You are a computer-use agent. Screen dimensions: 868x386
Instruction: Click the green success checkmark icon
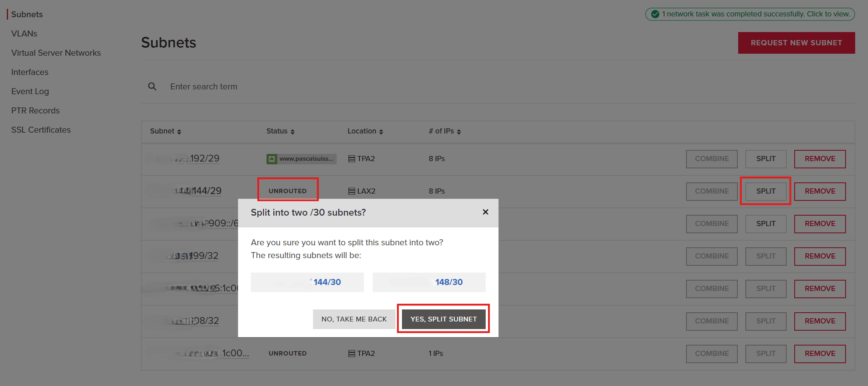[655, 14]
